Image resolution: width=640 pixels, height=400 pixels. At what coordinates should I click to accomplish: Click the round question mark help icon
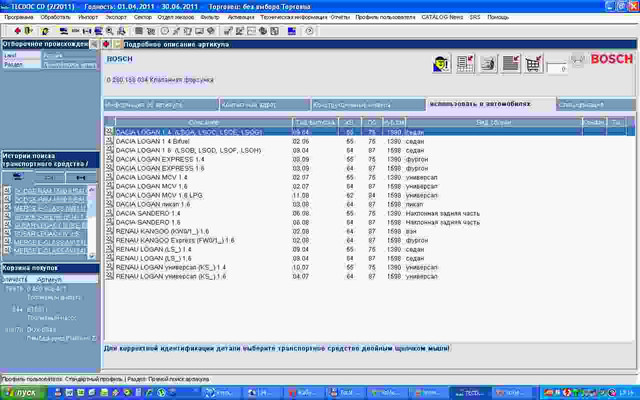(x=309, y=31)
